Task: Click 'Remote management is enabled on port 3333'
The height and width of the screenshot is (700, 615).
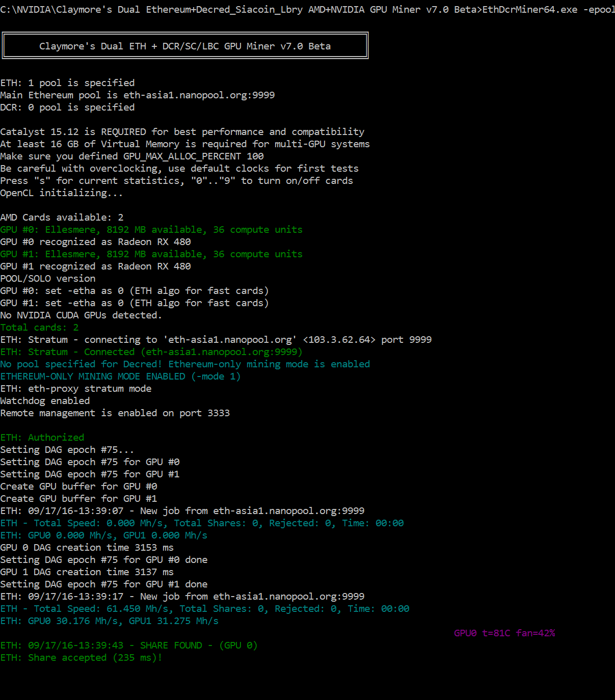Action: (115, 413)
